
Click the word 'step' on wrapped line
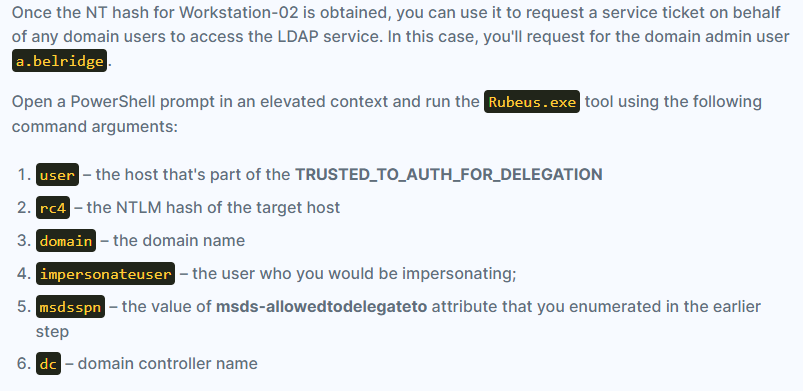(x=52, y=332)
